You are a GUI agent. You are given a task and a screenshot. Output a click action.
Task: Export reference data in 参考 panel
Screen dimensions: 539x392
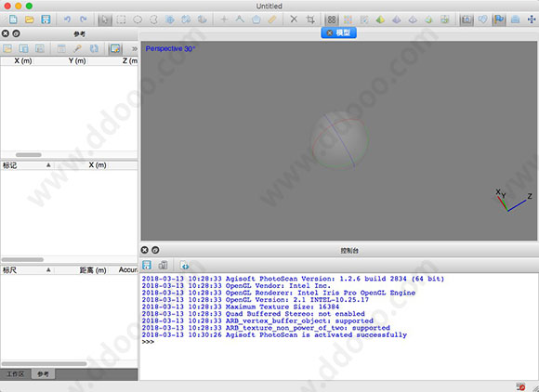tap(24, 48)
